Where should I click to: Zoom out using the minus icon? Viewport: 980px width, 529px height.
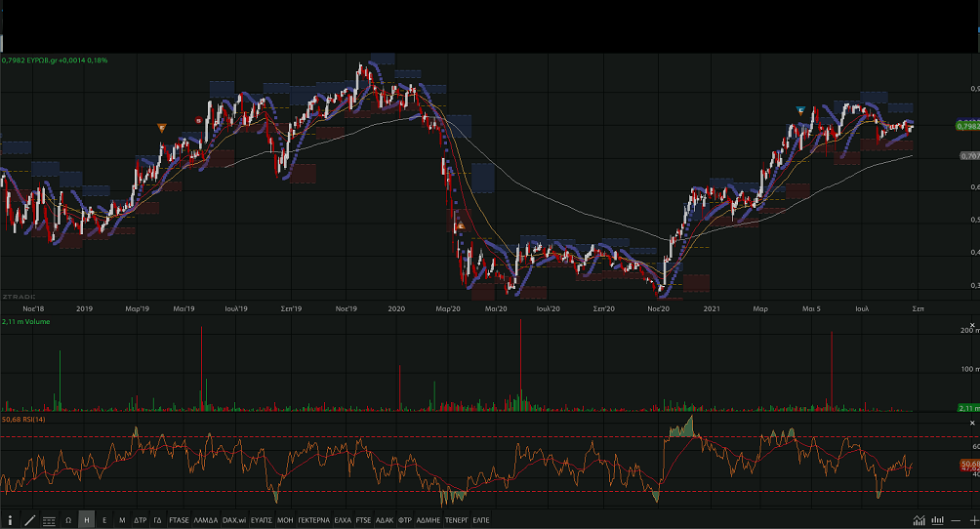point(956,520)
